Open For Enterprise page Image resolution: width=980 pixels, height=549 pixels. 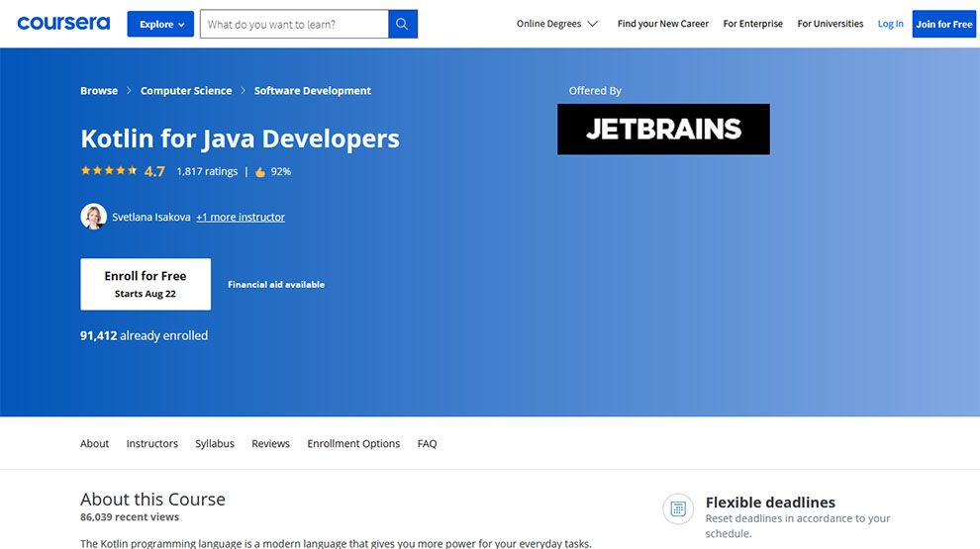[752, 24]
